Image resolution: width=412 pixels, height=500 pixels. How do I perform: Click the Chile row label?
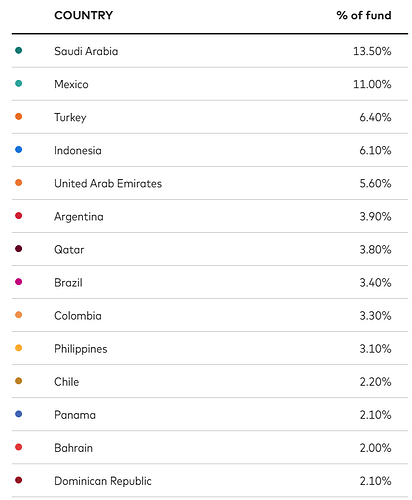click(x=67, y=382)
